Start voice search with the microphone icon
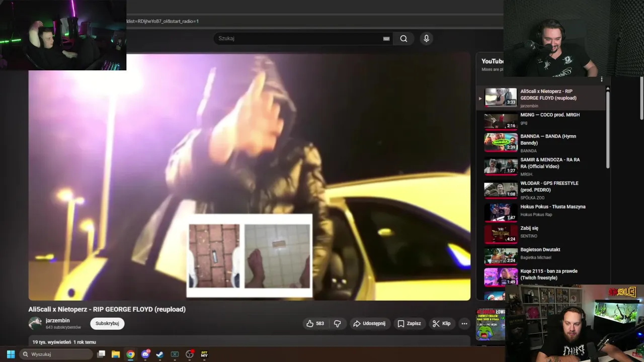The height and width of the screenshot is (362, 644). [426, 39]
